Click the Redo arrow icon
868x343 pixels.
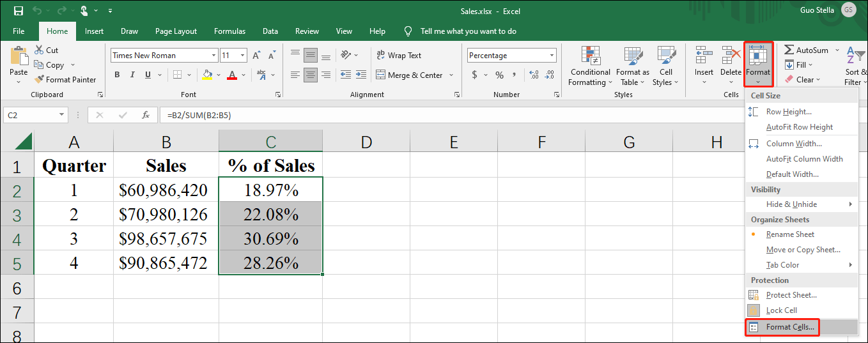click(x=61, y=11)
